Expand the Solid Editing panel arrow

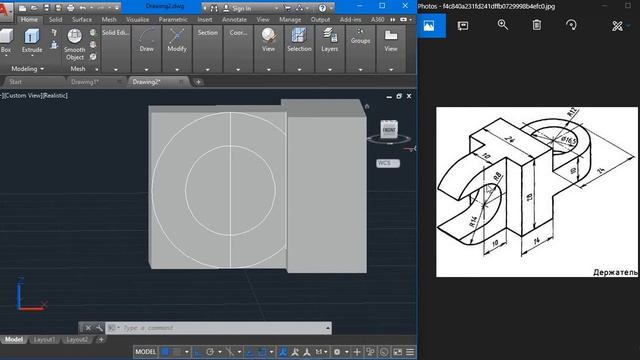coord(116,70)
